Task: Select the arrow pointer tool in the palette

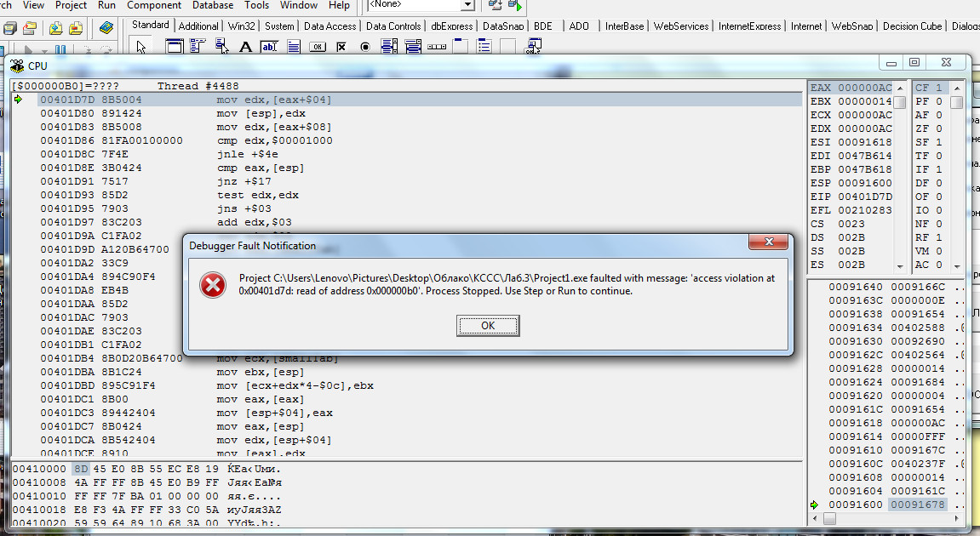Action: 142,47
